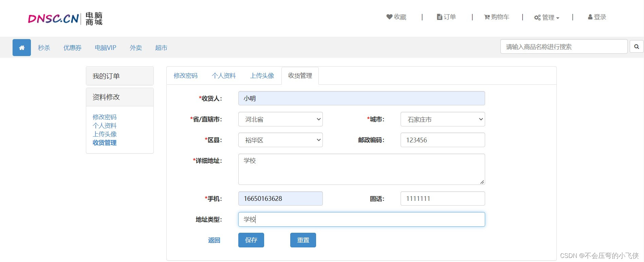This screenshot has width=644, height=262.
Task: Click the 固话 field with 1111111
Action: click(x=443, y=198)
